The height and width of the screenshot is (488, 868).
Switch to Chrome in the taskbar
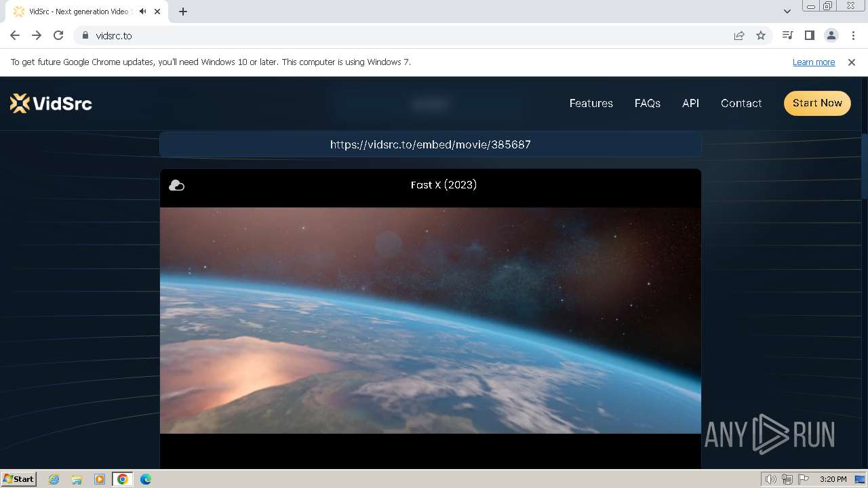tap(122, 479)
